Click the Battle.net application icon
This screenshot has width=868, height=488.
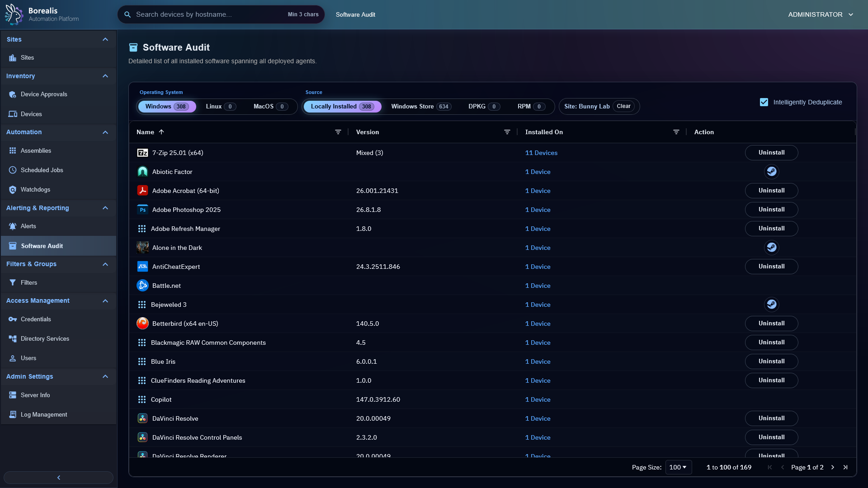tap(142, 286)
